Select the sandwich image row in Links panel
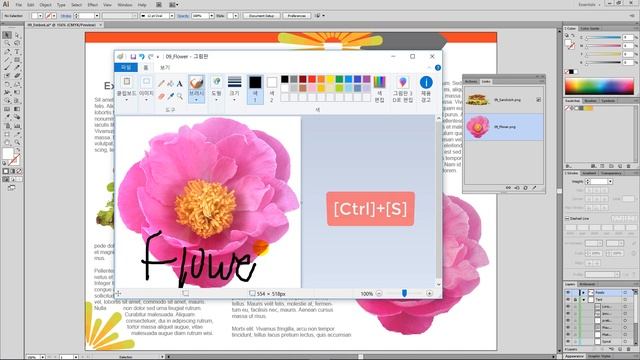This screenshot has width=640, height=360. [x=504, y=100]
